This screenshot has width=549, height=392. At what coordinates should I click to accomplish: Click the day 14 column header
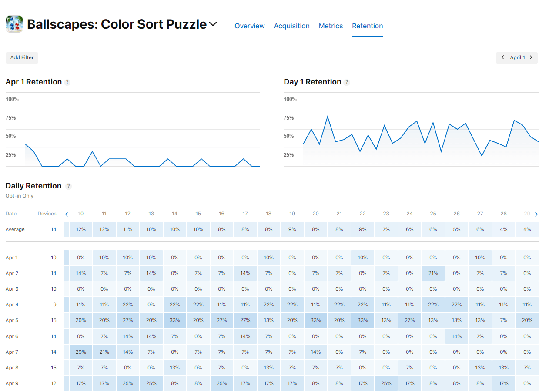pyautogui.click(x=174, y=214)
